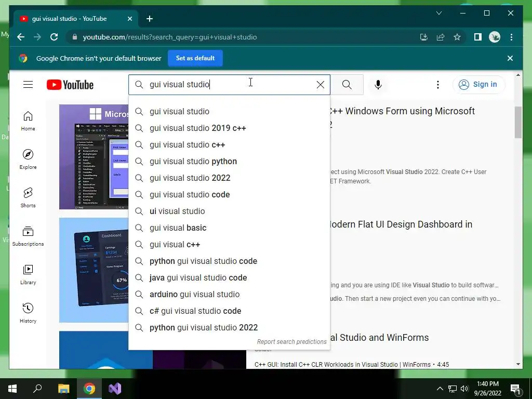Open the Dashboard UI design video thumbnail

tap(94, 270)
